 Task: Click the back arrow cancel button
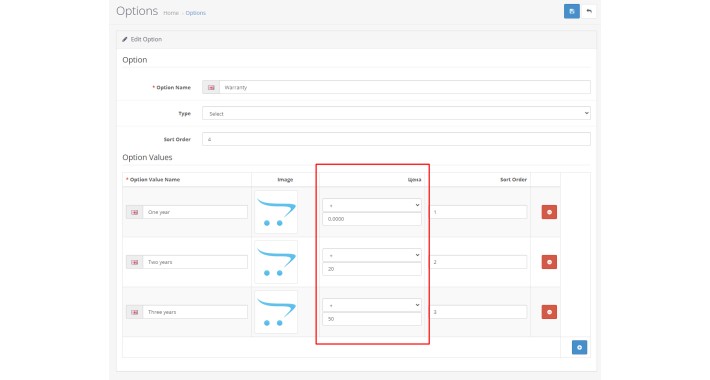click(589, 11)
